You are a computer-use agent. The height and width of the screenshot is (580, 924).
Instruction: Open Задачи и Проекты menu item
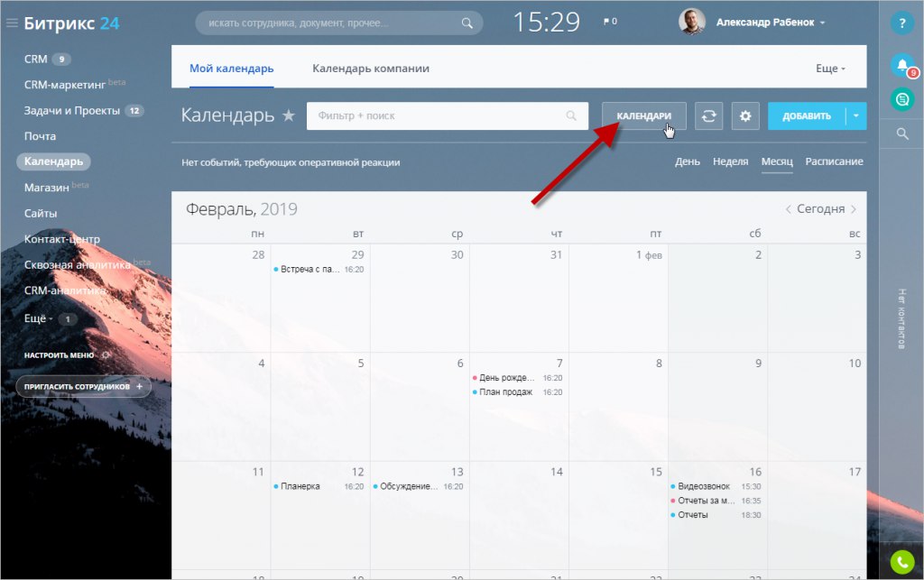72,111
